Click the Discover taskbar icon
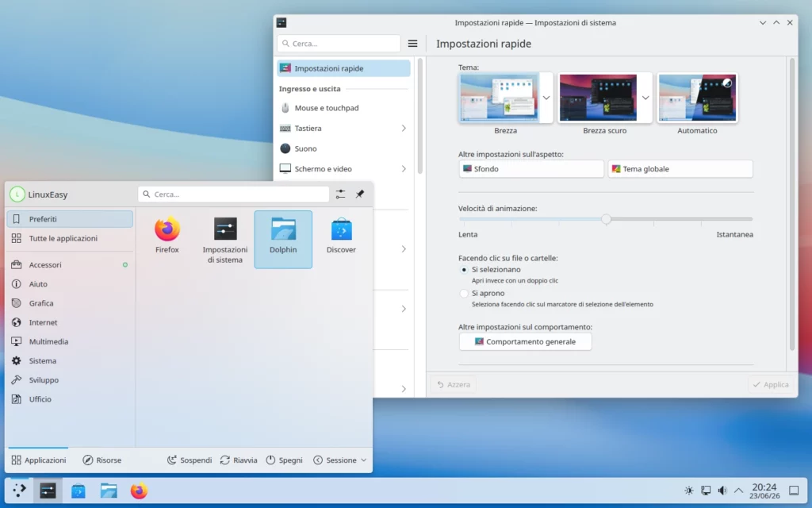 click(79, 491)
